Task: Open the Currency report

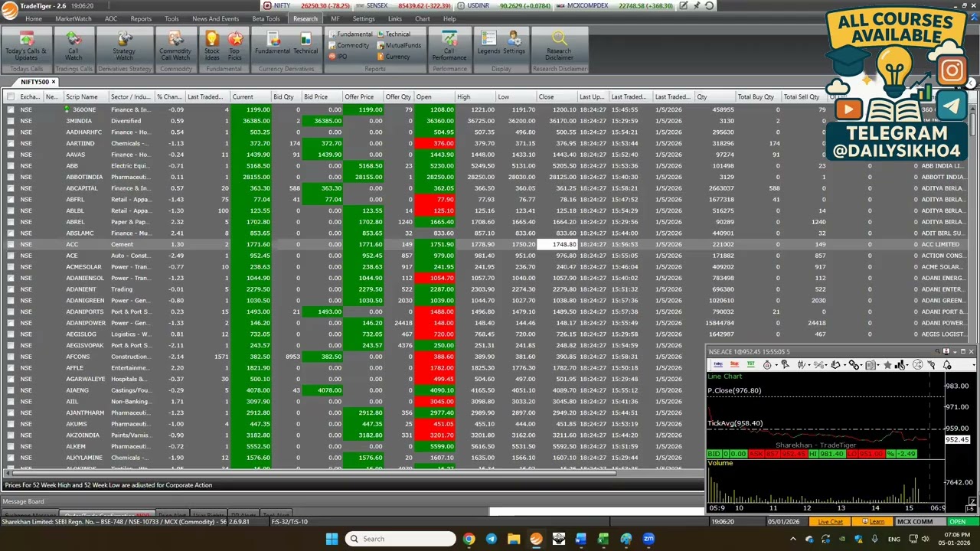Action: click(393, 57)
